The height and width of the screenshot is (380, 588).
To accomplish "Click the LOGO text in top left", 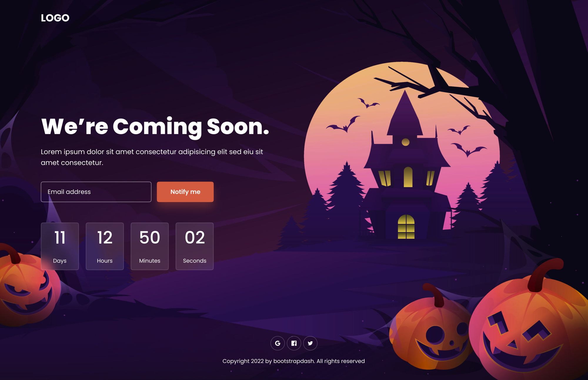I will pyautogui.click(x=55, y=18).
